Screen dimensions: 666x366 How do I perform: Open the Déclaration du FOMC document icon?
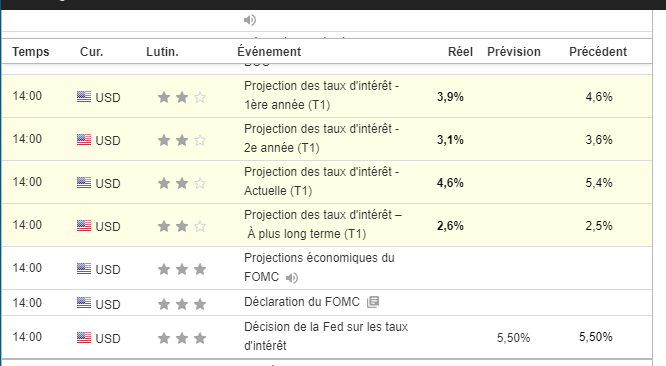373,302
